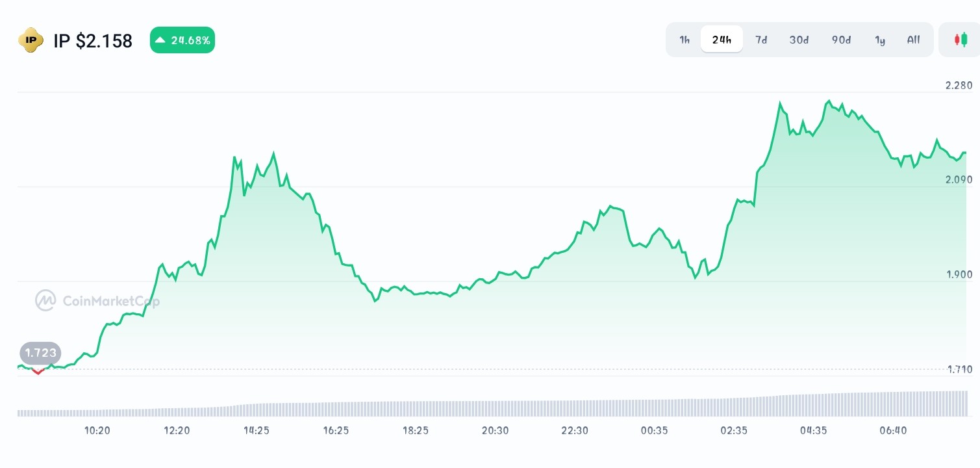
Task: Click the 14:25 time axis label
Action: coord(257,430)
